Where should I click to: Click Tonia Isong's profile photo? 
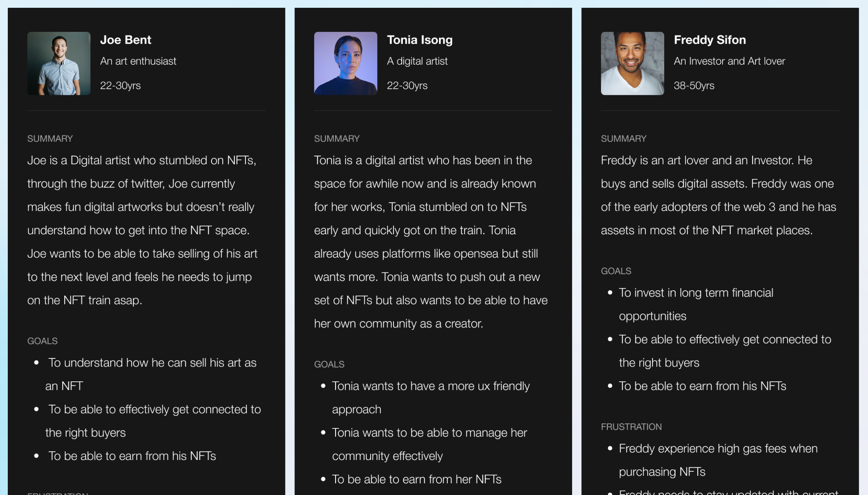tap(345, 63)
